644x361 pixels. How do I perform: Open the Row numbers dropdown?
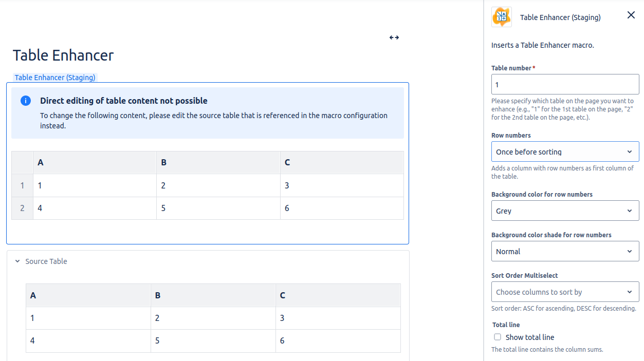click(564, 152)
